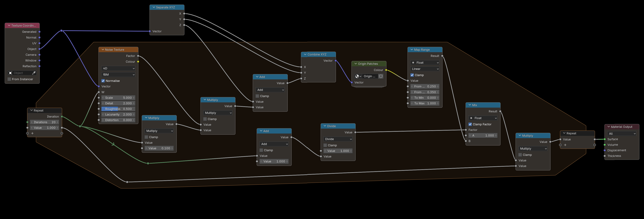Enable Clamp in the Multiply node before output Repeat
This screenshot has width=644, height=219.
(x=520, y=155)
